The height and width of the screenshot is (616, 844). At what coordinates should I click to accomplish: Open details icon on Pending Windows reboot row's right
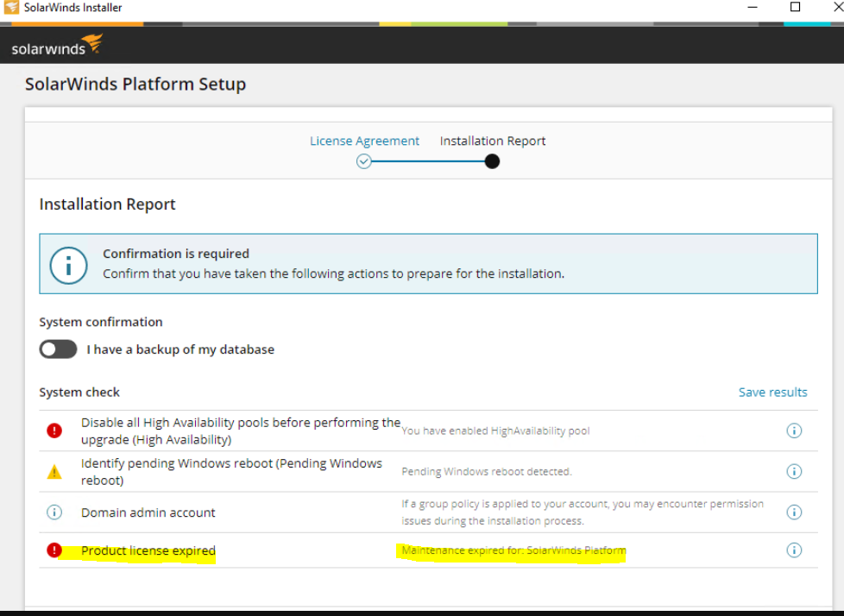pyautogui.click(x=794, y=471)
